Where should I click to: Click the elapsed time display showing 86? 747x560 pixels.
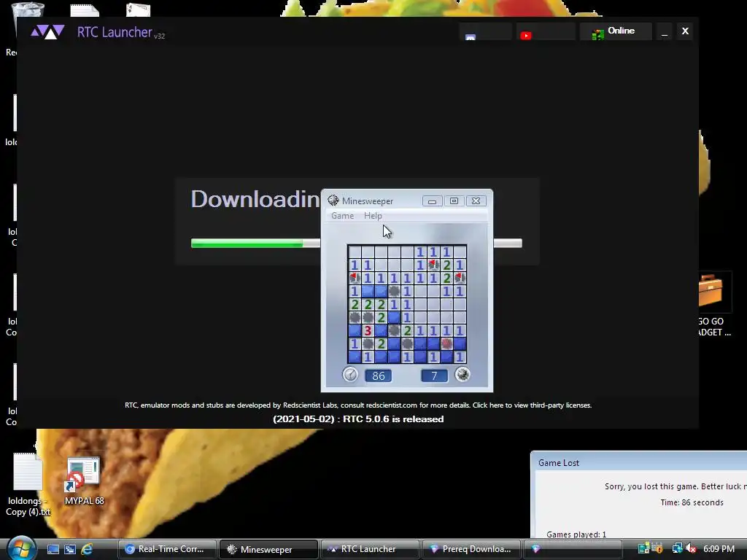pos(379,376)
